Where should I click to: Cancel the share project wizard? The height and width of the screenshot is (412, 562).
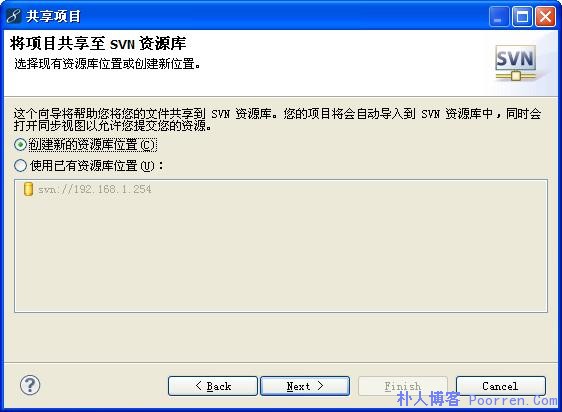coord(501,386)
